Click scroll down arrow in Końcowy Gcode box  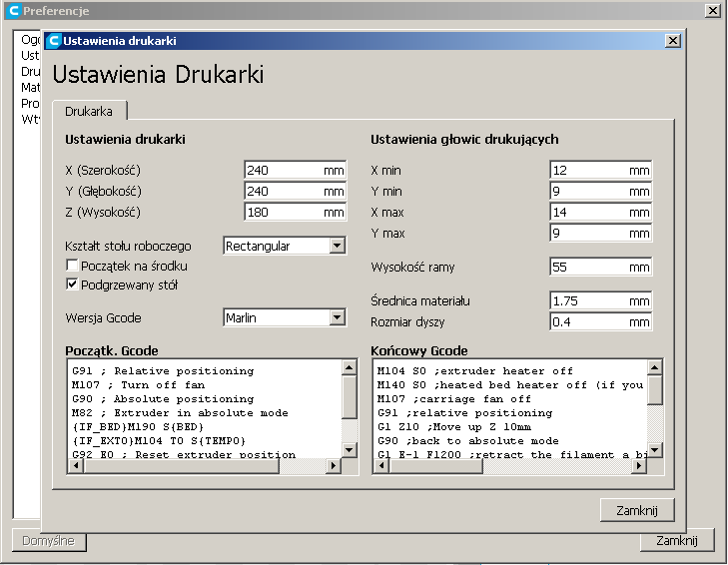coord(655,449)
